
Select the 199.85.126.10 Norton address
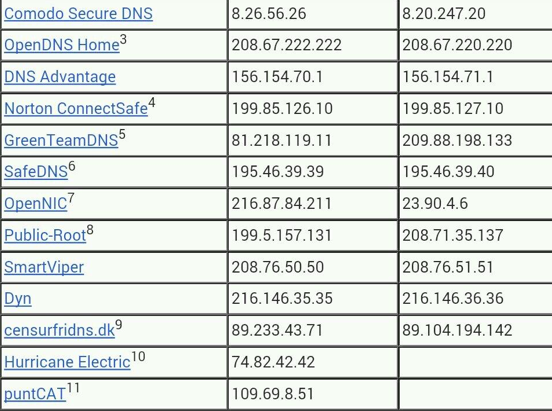point(282,108)
